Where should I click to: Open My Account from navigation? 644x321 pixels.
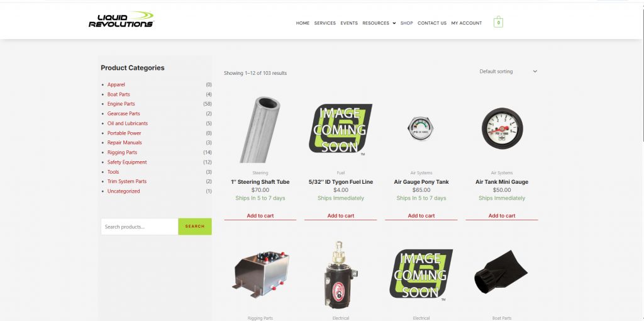click(x=467, y=23)
